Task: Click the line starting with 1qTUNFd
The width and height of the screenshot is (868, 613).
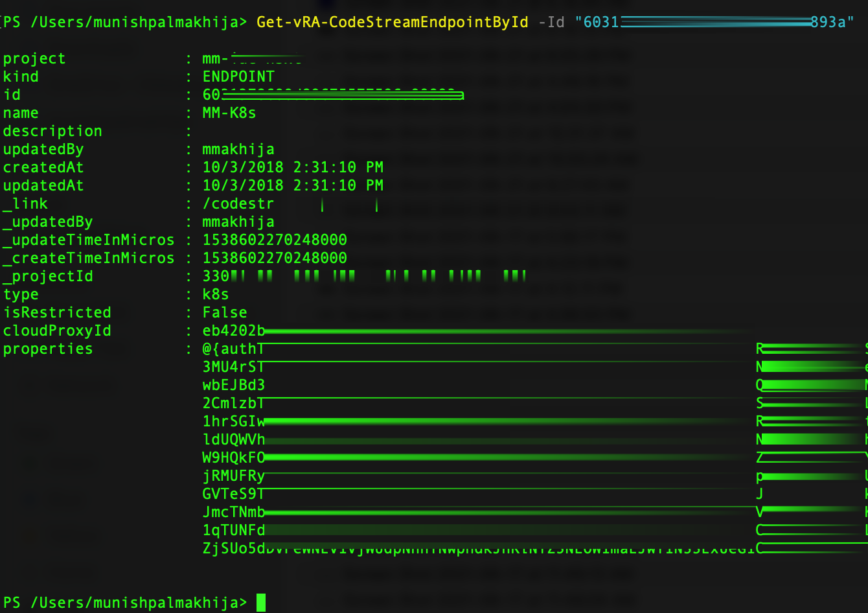Action: point(535,531)
